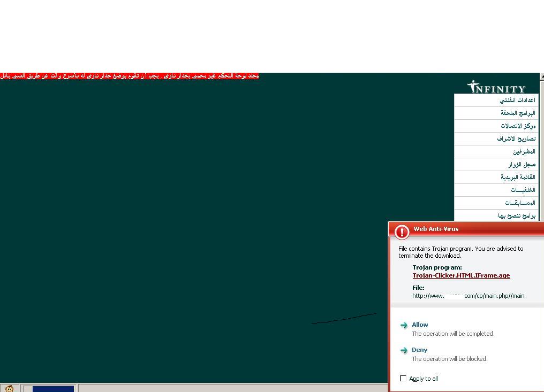Open البرامج الملحقة menu item
Screen dimensions: 544x392
click(518, 113)
